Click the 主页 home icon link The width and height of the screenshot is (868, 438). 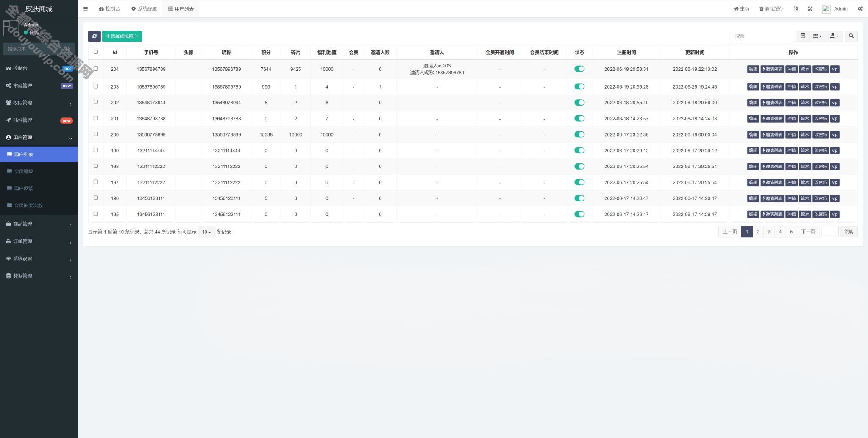pos(742,8)
